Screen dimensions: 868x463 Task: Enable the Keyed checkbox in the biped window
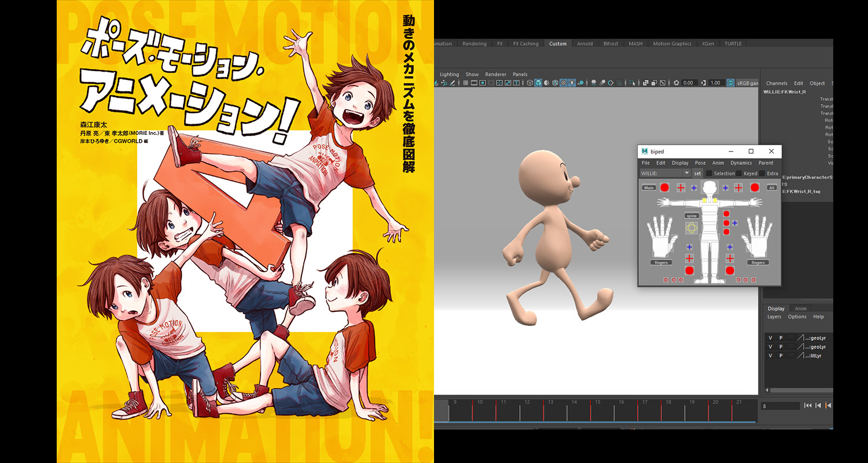tap(739, 173)
